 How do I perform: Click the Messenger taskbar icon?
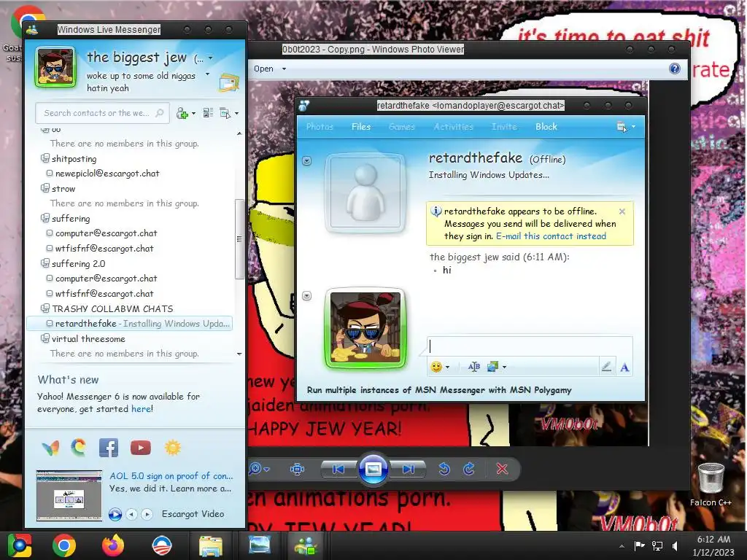(306, 545)
